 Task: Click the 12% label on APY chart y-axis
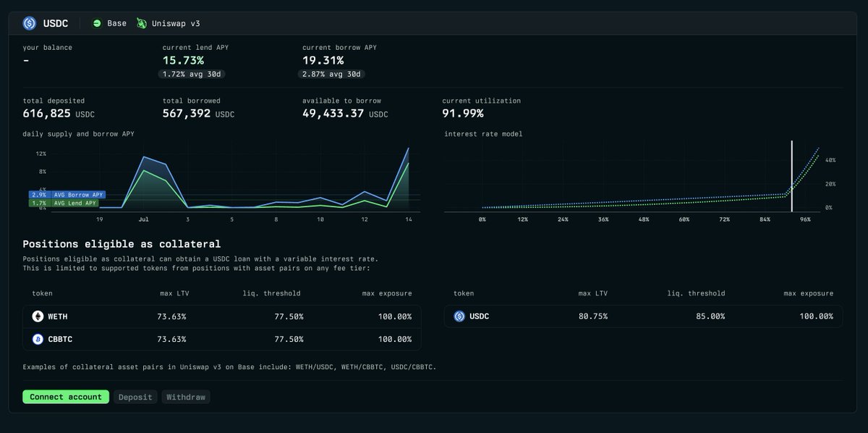(41, 154)
